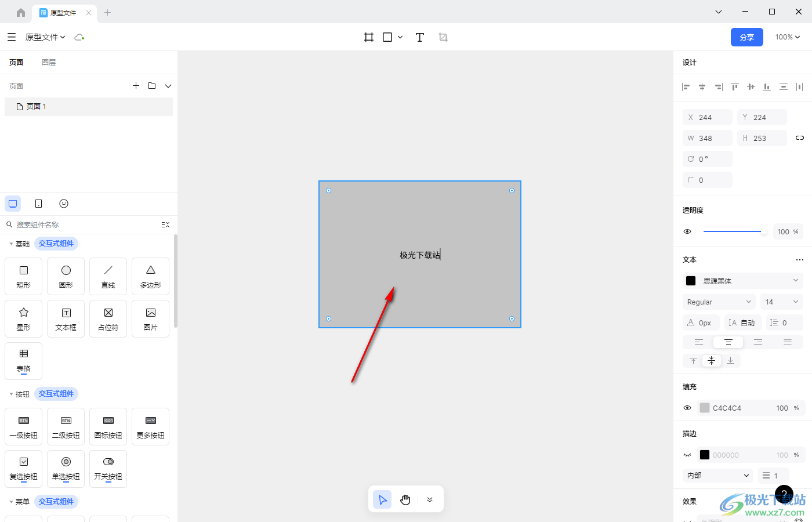Insert a 开关按钮 switch component

[108, 469]
